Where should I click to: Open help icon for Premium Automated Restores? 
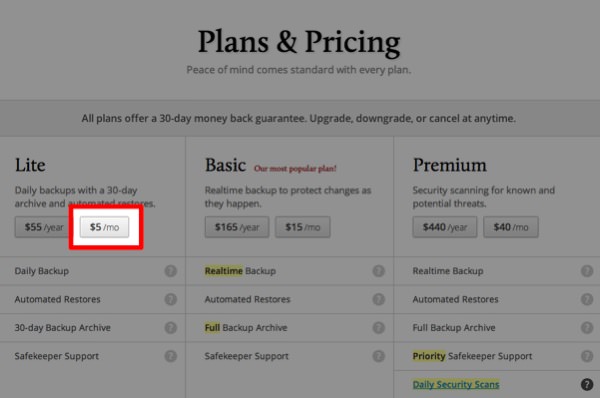(x=587, y=299)
